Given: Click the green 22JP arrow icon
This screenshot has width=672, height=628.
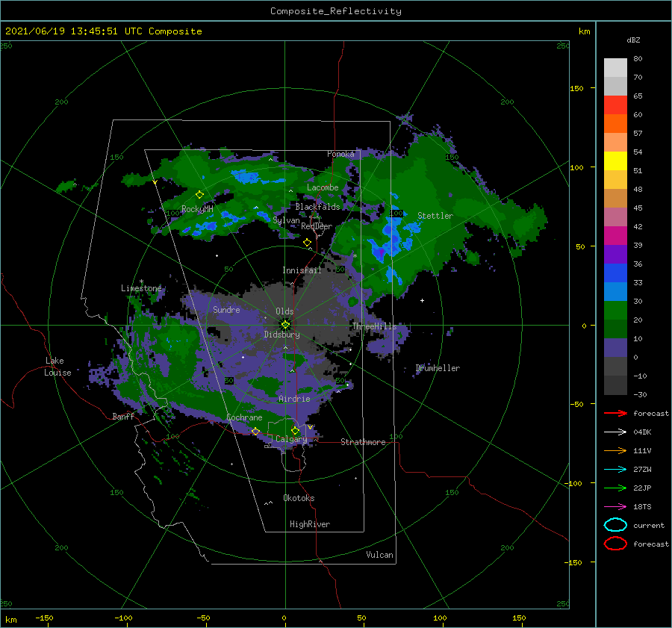Looking at the screenshot, I should 615,488.
